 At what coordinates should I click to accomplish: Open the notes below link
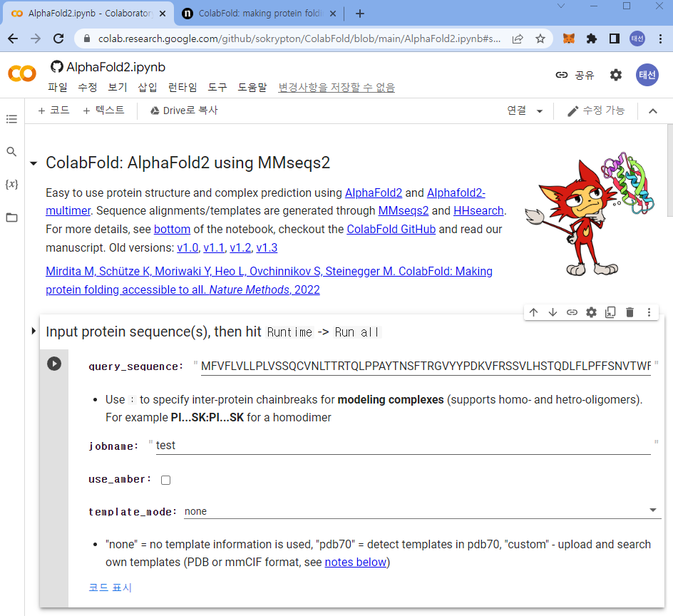355,563
